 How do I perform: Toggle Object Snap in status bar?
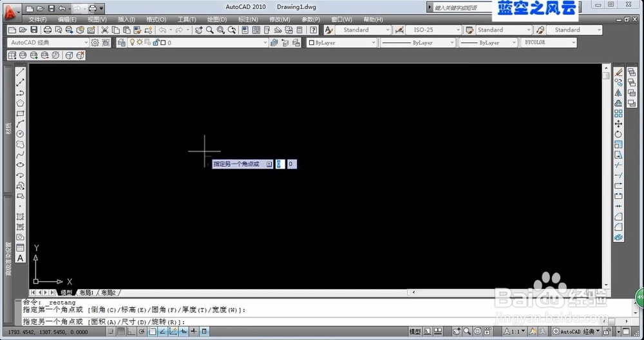(x=153, y=332)
